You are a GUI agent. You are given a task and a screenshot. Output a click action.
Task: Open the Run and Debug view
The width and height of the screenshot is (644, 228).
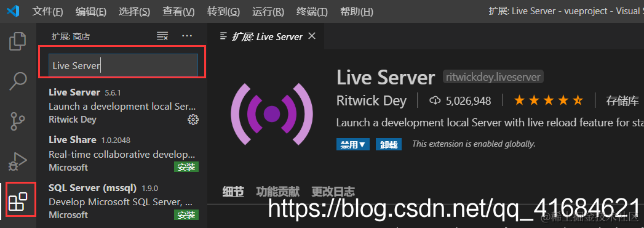18,161
